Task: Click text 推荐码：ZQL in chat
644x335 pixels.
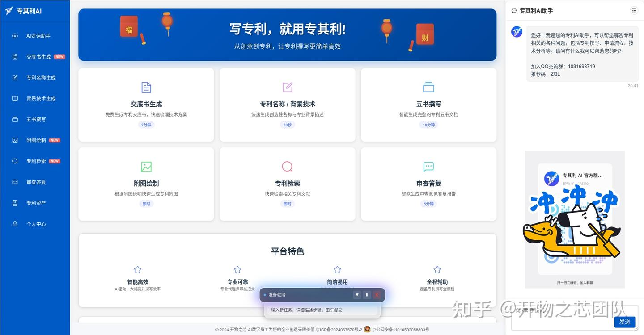Action: pyautogui.click(x=545, y=74)
